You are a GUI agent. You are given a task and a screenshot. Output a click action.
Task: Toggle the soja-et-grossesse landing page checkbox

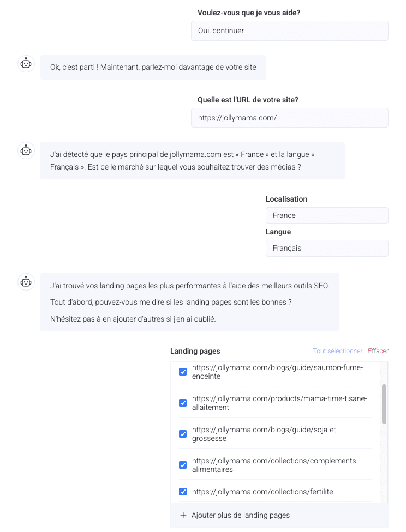pos(183,434)
